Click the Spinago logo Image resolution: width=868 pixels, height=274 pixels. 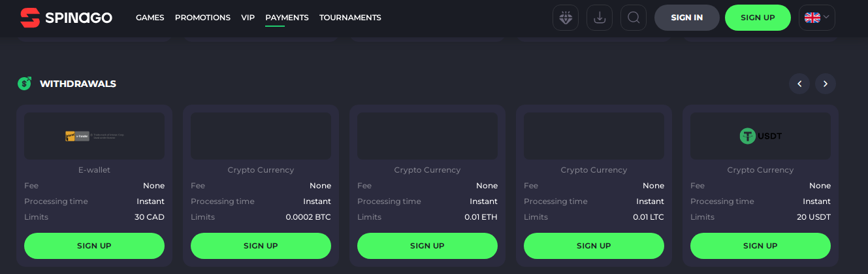pyautogui.click(x=66, y=18)
